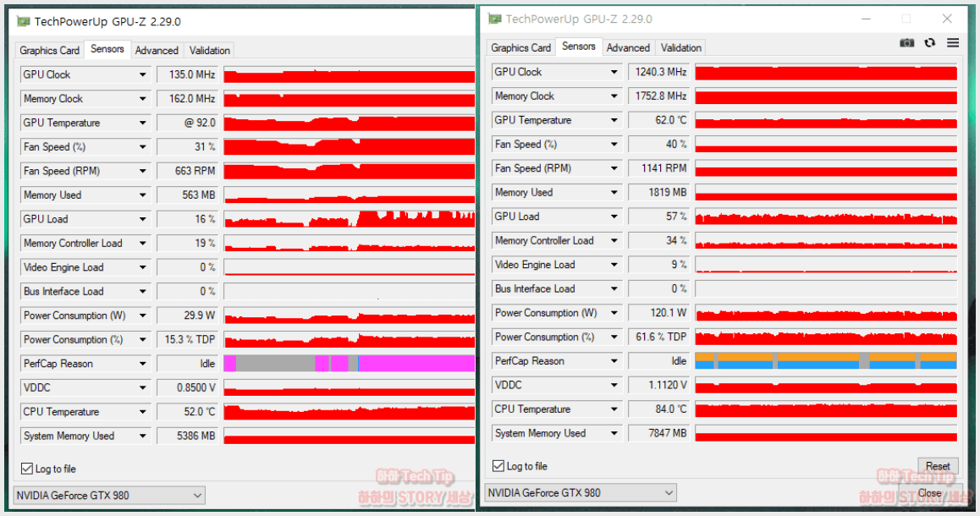Click the Close button in right window
The height and width of the screenshot is (516, 980).
(x=929, y=493)
